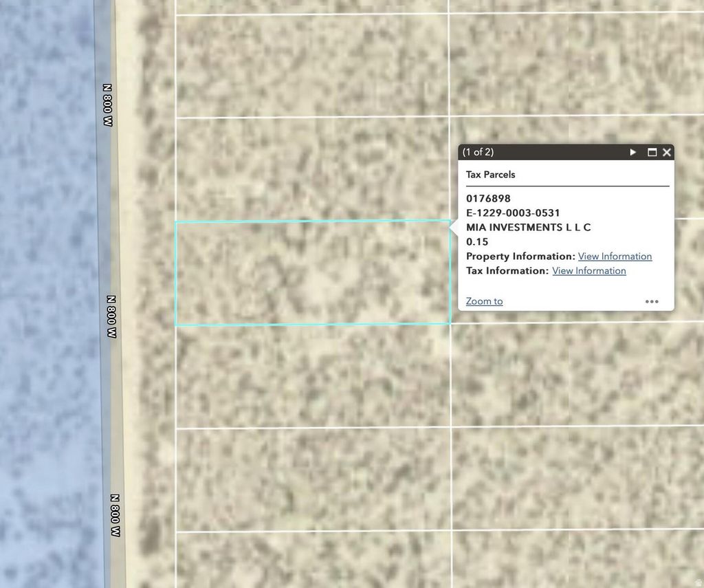
Task: Select the parcel directly below the highlighted one
Action: click(x=313, y=375)
